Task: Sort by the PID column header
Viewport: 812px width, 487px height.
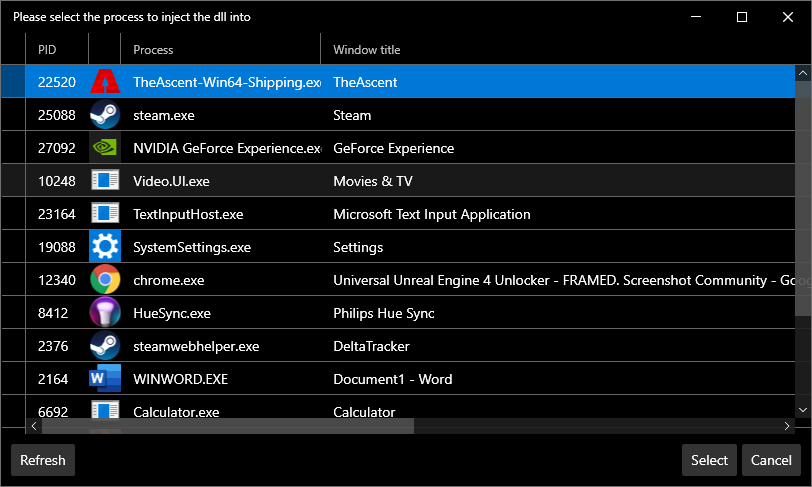Action: pos(48,49)
